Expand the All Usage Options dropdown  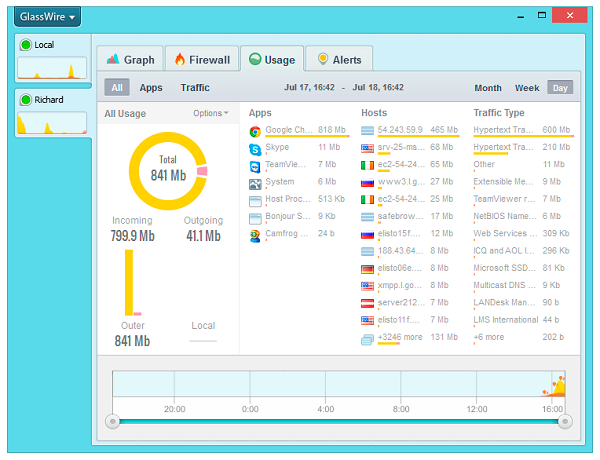click(210, 114)
